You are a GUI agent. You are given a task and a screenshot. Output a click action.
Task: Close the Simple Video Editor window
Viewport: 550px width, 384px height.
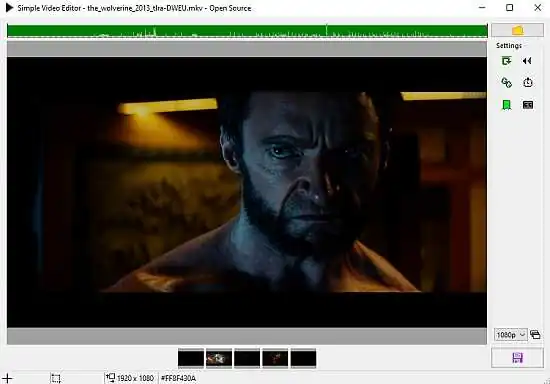537,8
